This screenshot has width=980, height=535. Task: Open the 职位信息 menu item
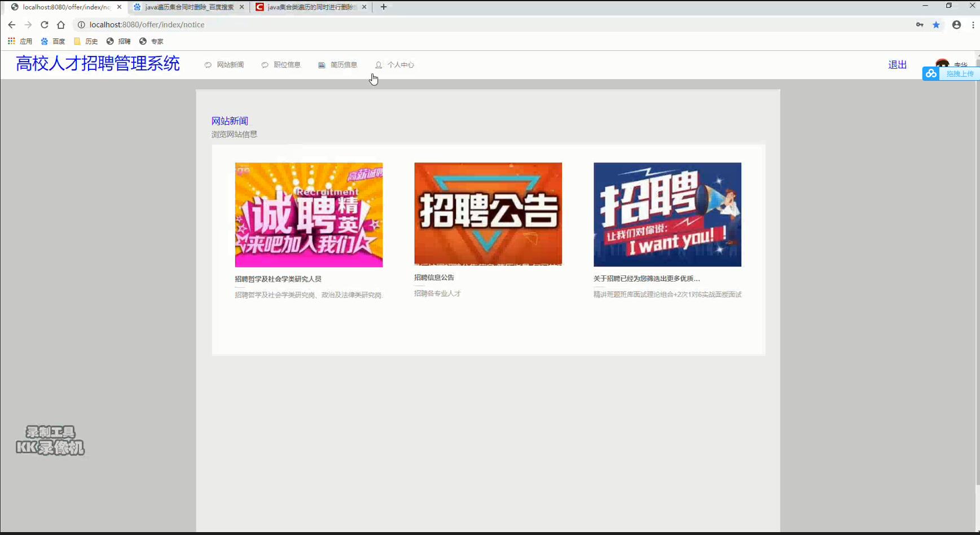(x=281, y=65)
